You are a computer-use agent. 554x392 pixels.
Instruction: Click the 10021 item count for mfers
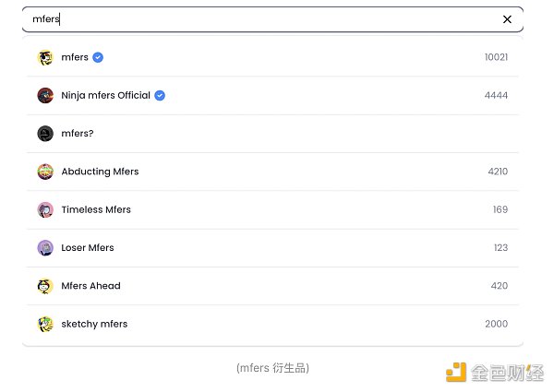[496, 57]
